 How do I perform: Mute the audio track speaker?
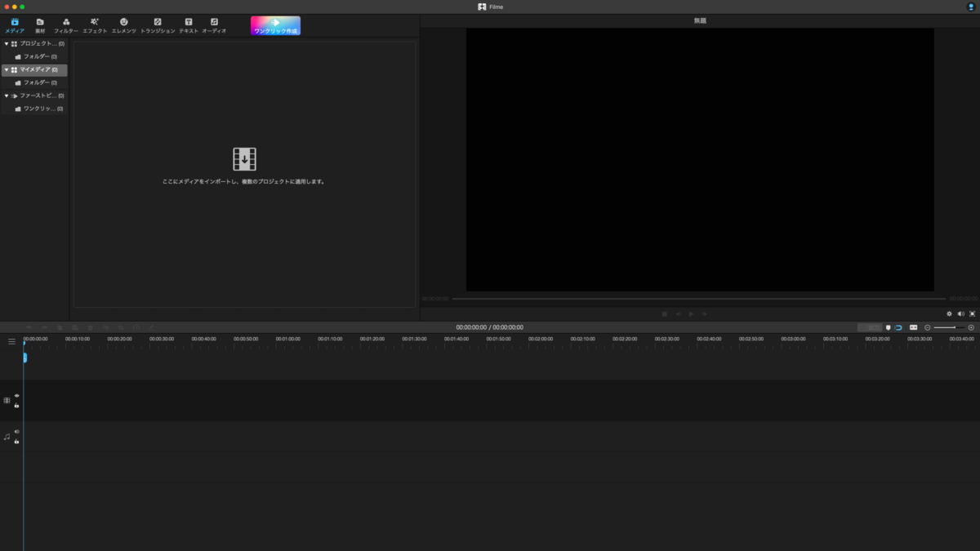pos(16,432)
